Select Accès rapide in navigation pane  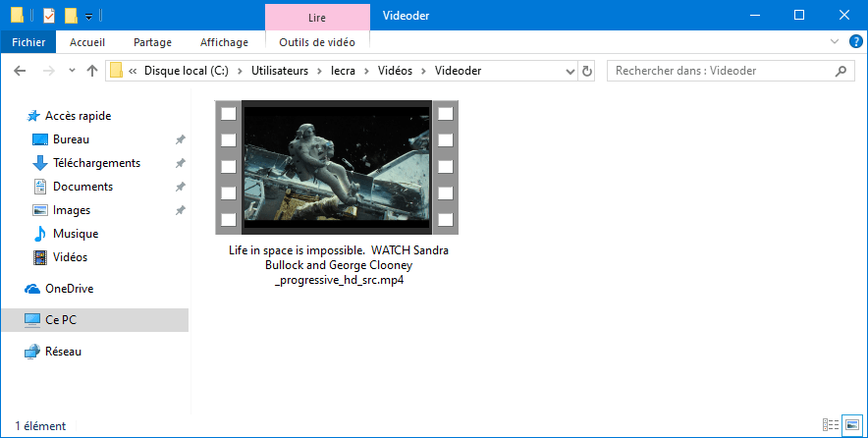pos(78,116)
